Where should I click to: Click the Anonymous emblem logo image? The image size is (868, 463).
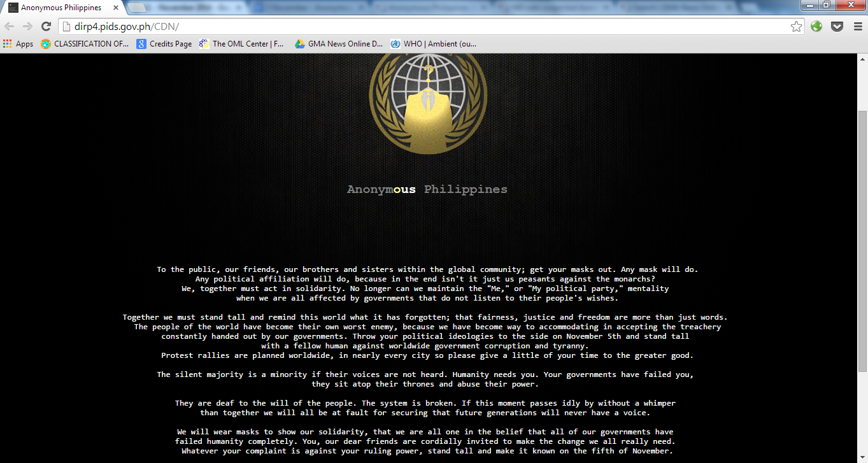(428, 103)
